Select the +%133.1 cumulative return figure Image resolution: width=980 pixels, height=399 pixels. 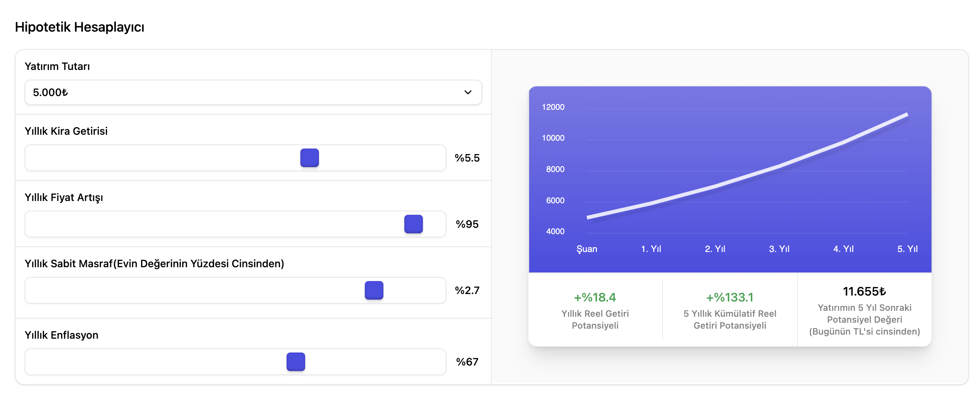tap(729, 297)
